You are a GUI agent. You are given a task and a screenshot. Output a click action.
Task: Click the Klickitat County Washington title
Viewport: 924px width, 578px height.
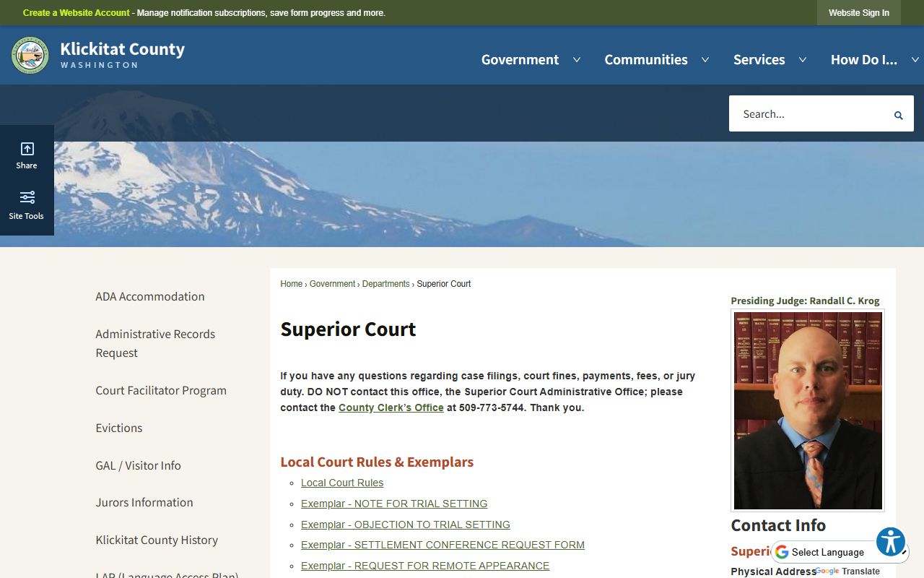click(122, 55)
